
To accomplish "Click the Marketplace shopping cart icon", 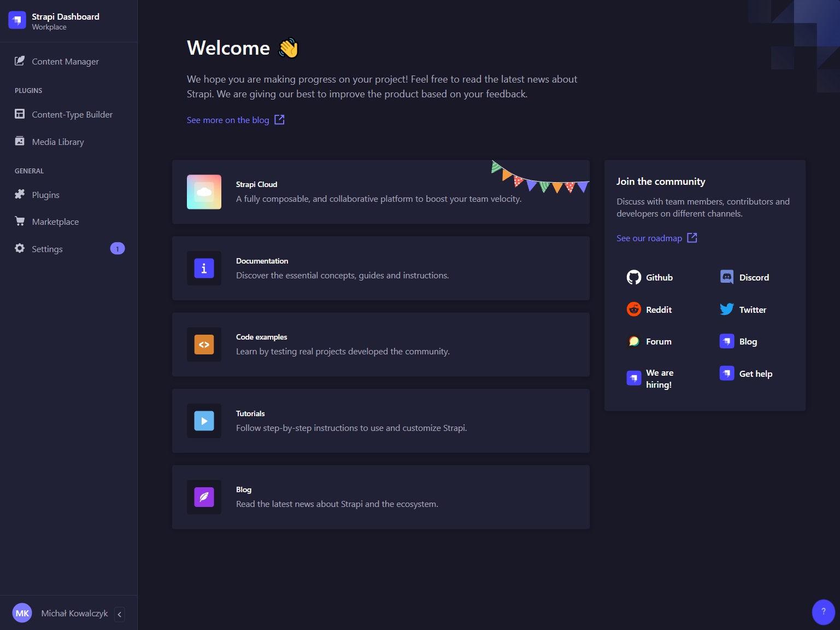I will click(20, 221).
